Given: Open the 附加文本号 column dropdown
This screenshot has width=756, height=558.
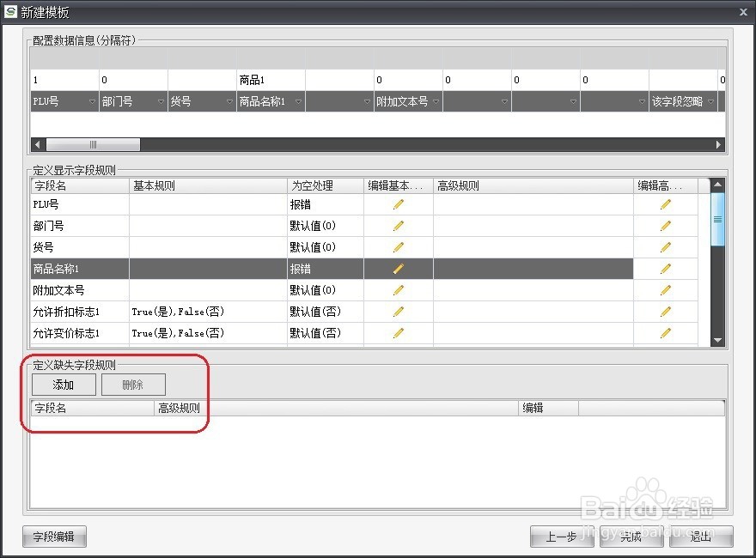Looking at the screenshot, I should (435, 100).
